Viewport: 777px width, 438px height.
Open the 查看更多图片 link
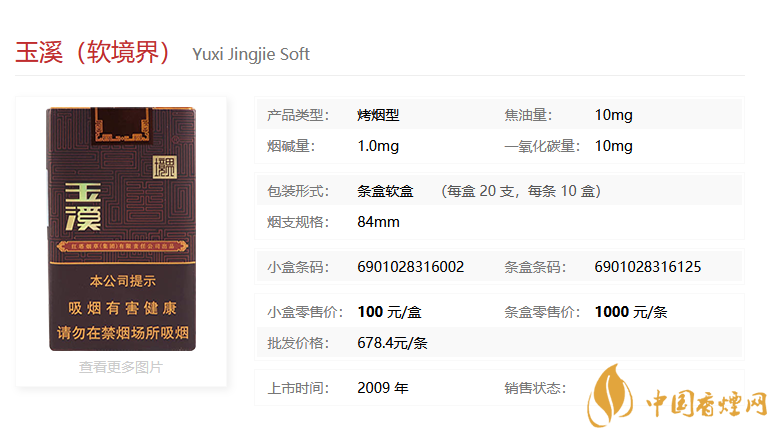[121, 367]
